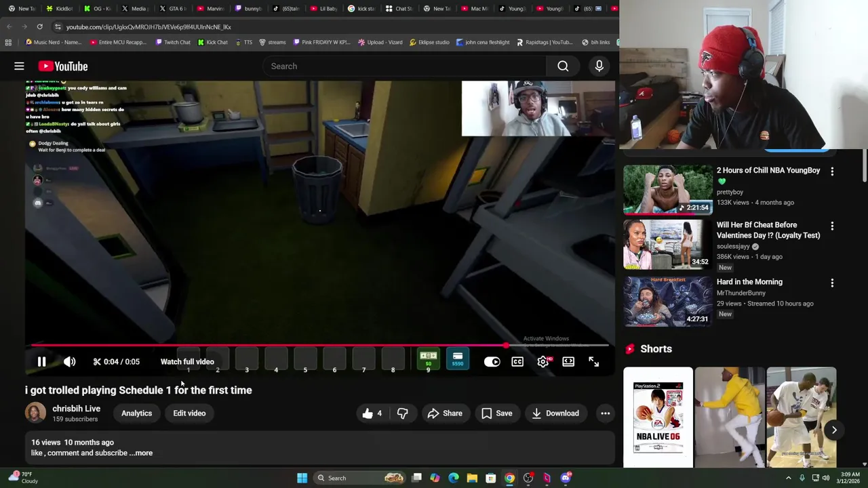868x488 pixels.
Task: Show hidden system tray icons chevron
Action: pyautogui.click(x=788, y=478)
